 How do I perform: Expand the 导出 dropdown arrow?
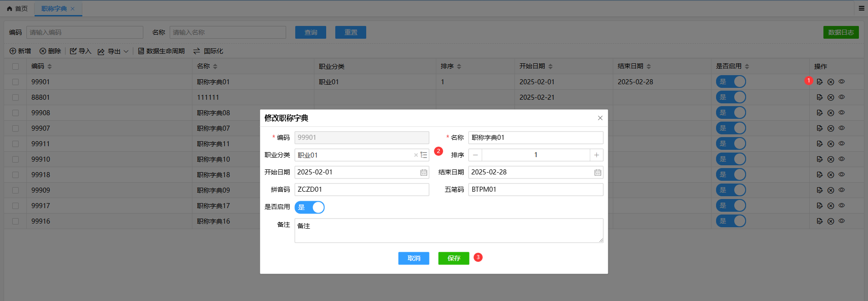point(126,51)
